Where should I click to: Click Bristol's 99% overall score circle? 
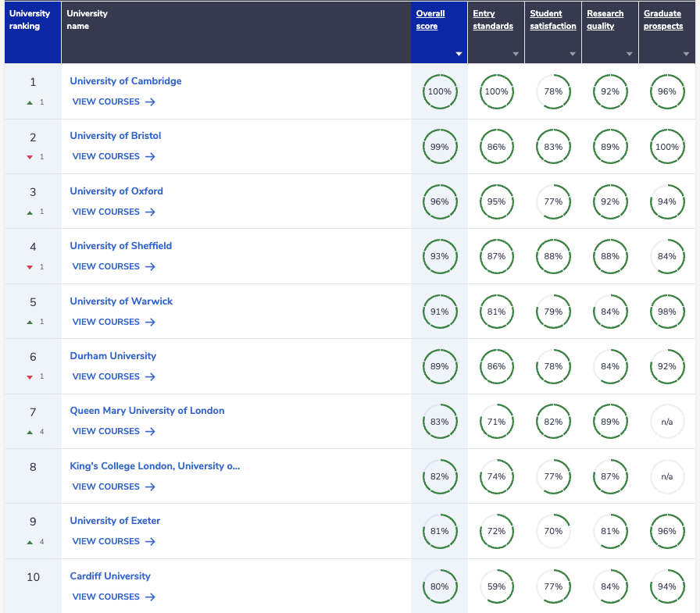pyautogui.click(x=440, y=147)
